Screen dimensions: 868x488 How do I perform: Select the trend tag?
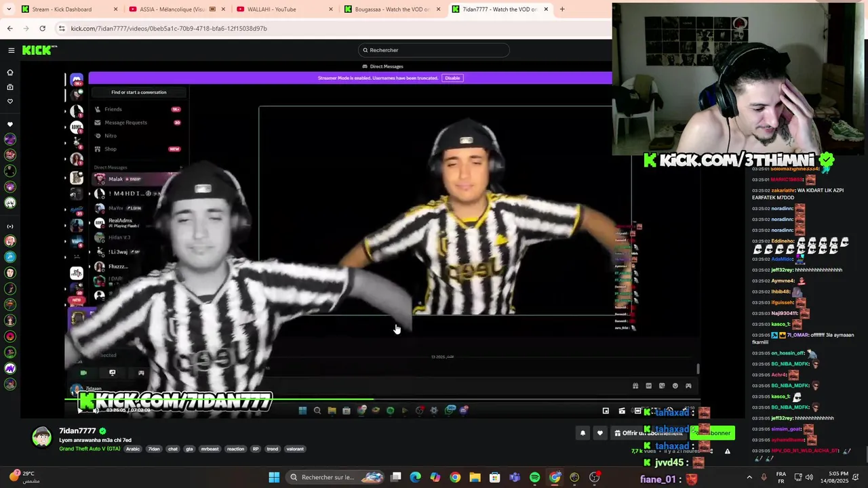coord(272,449)
